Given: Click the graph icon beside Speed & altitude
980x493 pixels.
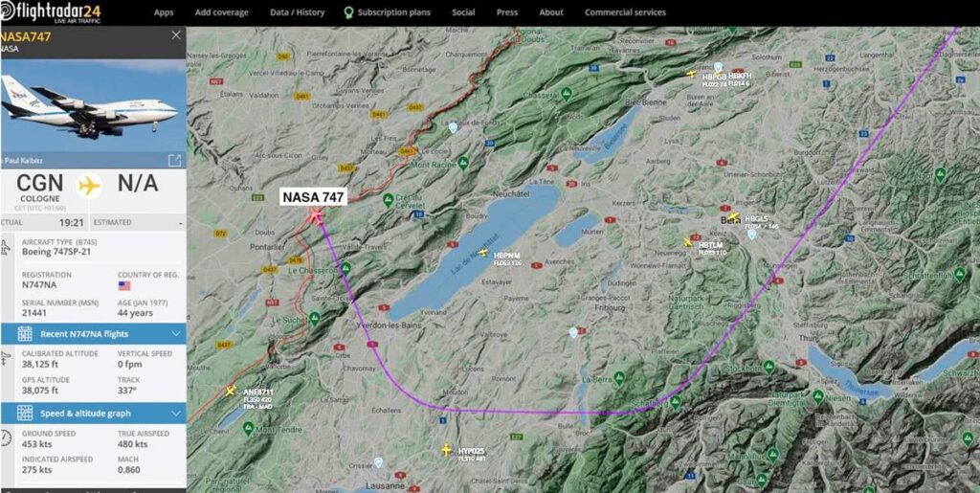Looking at the screenshot, I should tap(24, 413).
